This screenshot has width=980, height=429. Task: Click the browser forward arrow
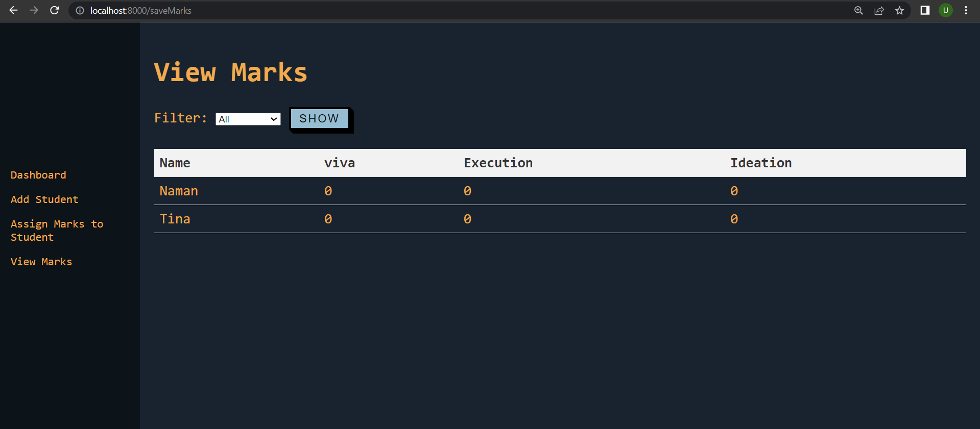[34, 10]
